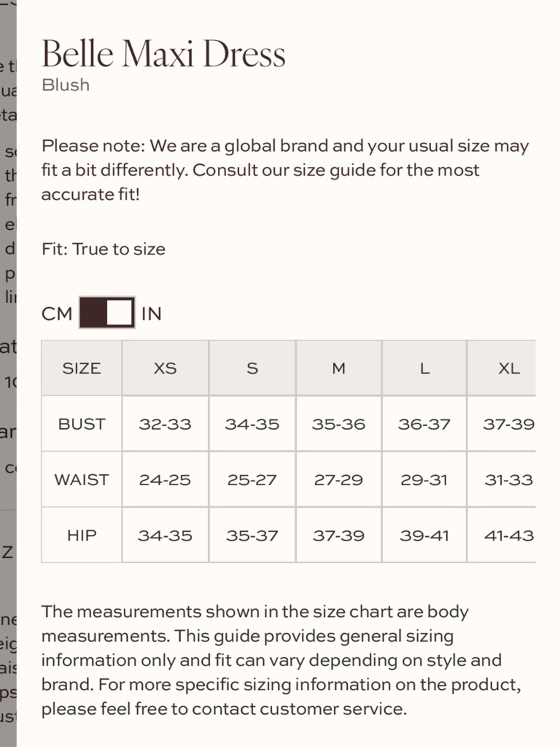Toggle the CM/IN unit switch

tap(107, 313)
